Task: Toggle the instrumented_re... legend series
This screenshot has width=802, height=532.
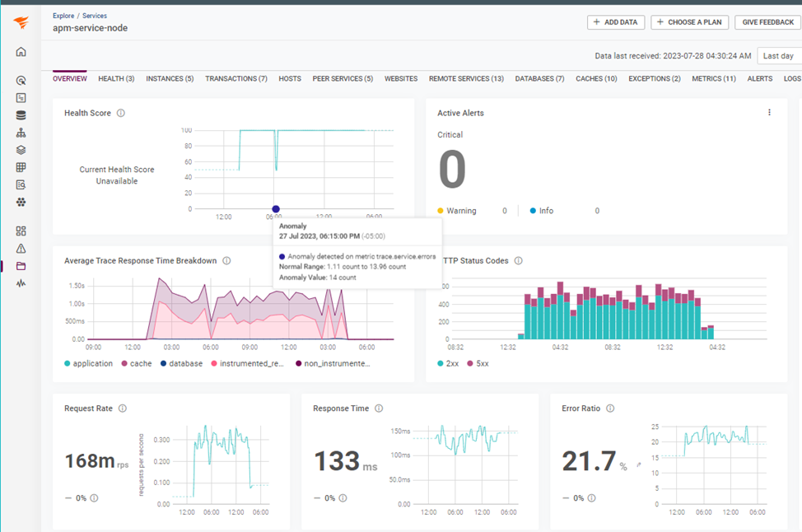Action: click(x=248, y=364)
